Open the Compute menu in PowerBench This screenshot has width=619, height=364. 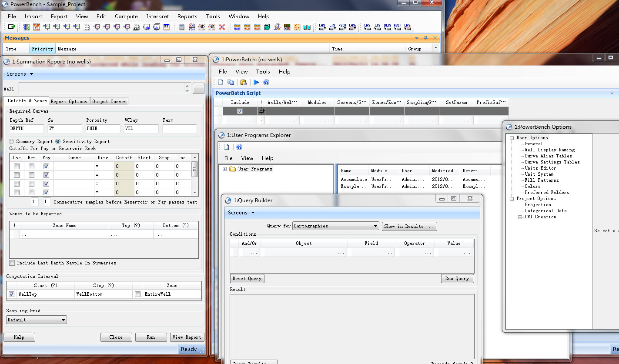coord(126,17)
